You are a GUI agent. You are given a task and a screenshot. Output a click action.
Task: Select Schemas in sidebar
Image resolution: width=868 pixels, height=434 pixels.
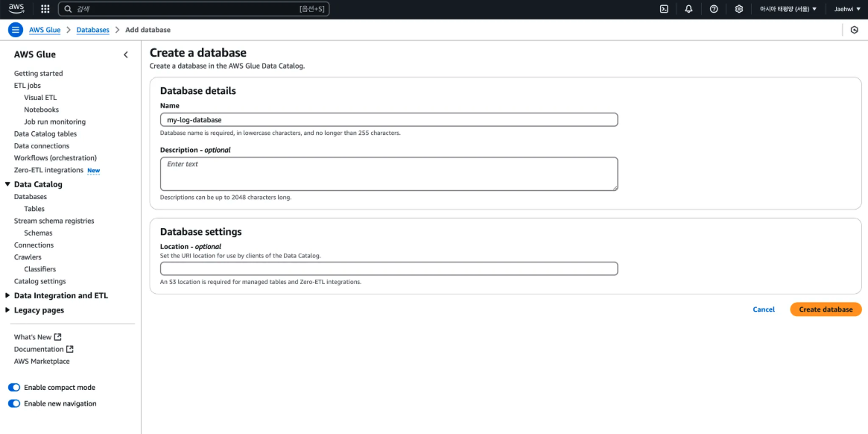(38, 233)
